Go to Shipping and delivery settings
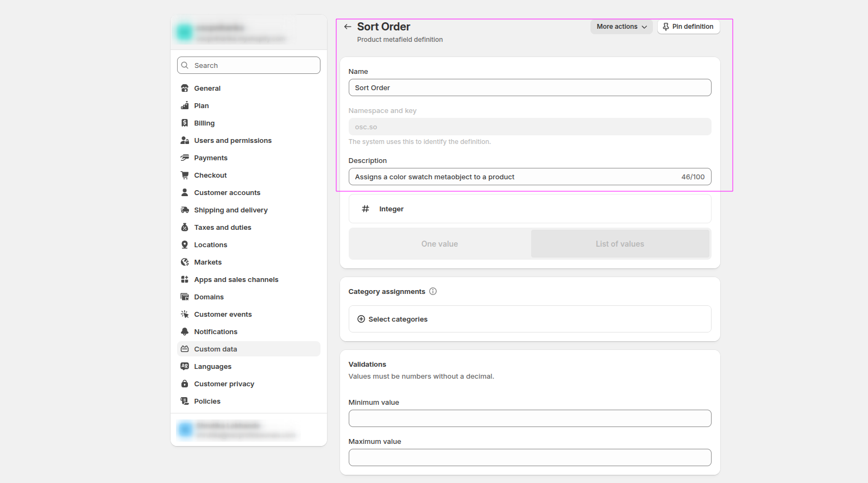Viewport: 868px width, 483px height. coord(231,210)
